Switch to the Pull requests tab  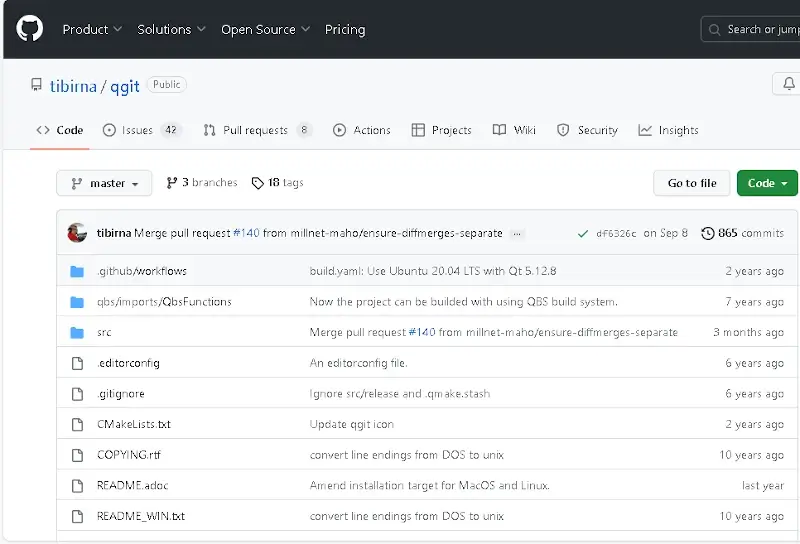tap(257, 130)
